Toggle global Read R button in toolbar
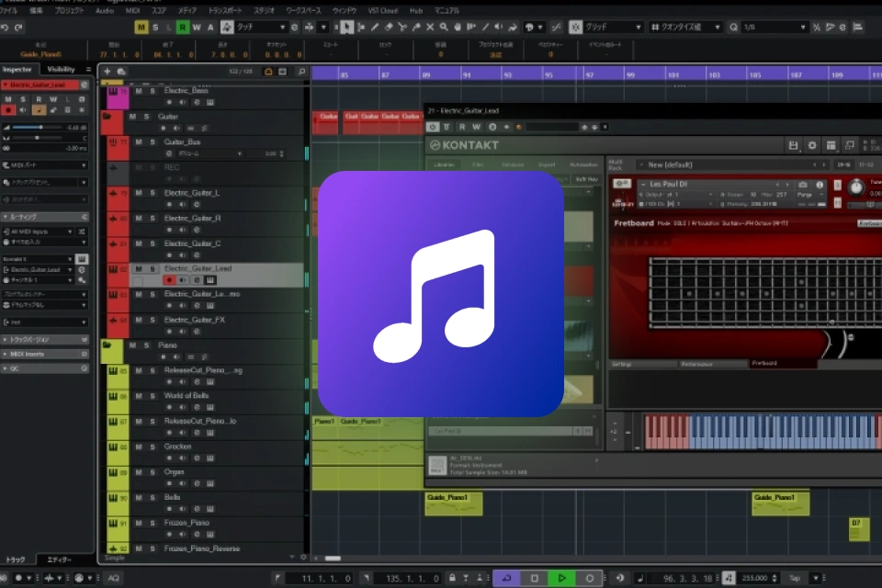Image resolution: width=882 pixels, height=588 pixels. tap(183, 27)
